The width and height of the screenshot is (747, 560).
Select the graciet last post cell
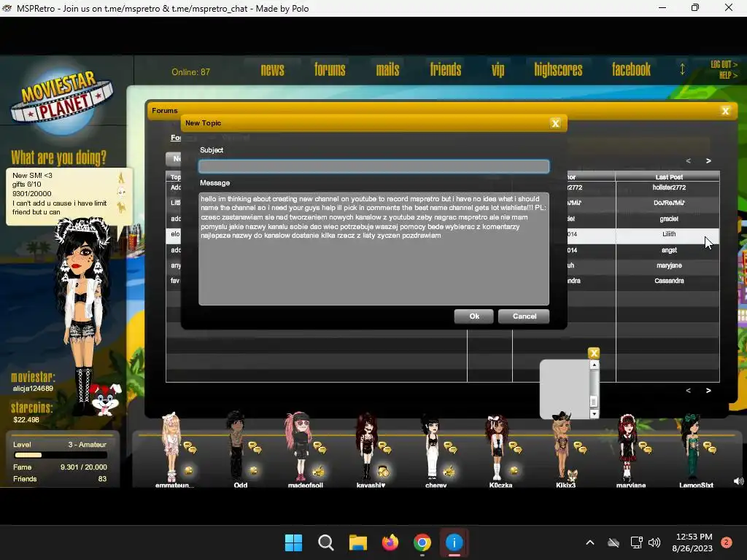pos(668,219)
